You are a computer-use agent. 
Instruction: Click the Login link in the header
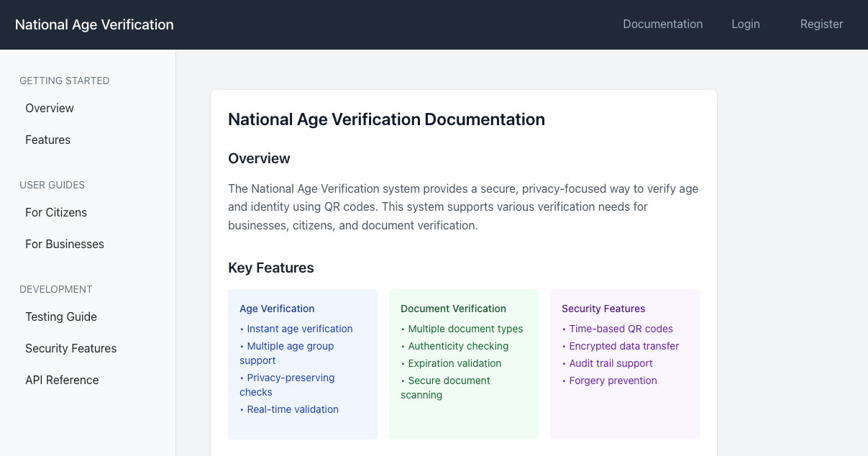pos(745,24)
